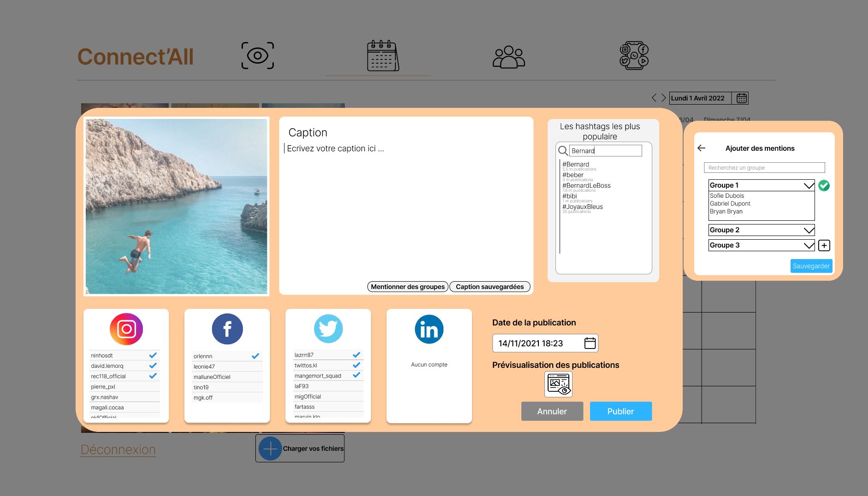This screenshot has height=496, width=868.
Task: Select Instagram account magali.cocaa
Action: point(124,407)
